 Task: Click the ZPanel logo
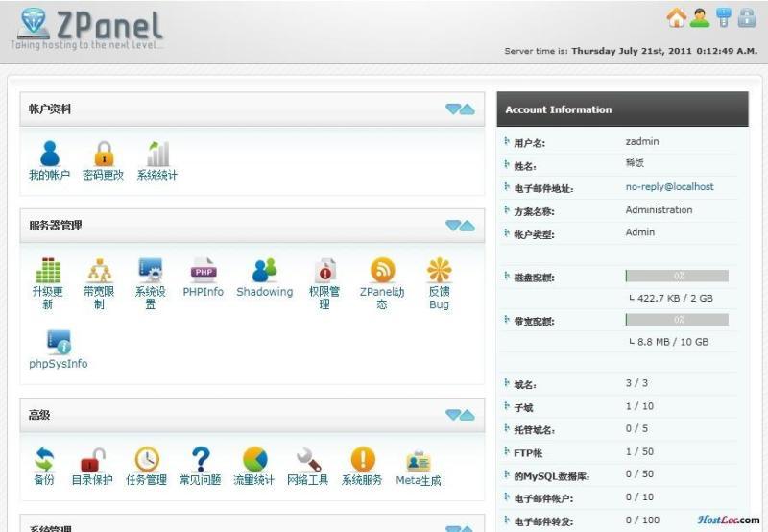89,27
